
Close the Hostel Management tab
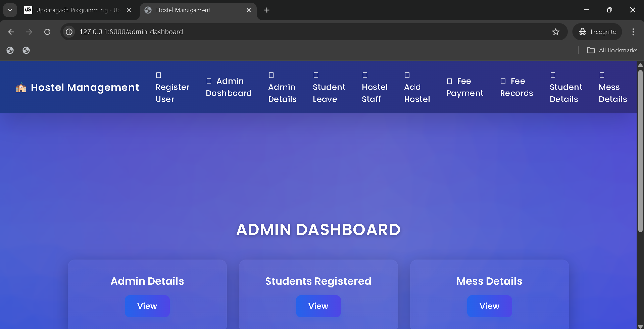(x=249, y=10)
